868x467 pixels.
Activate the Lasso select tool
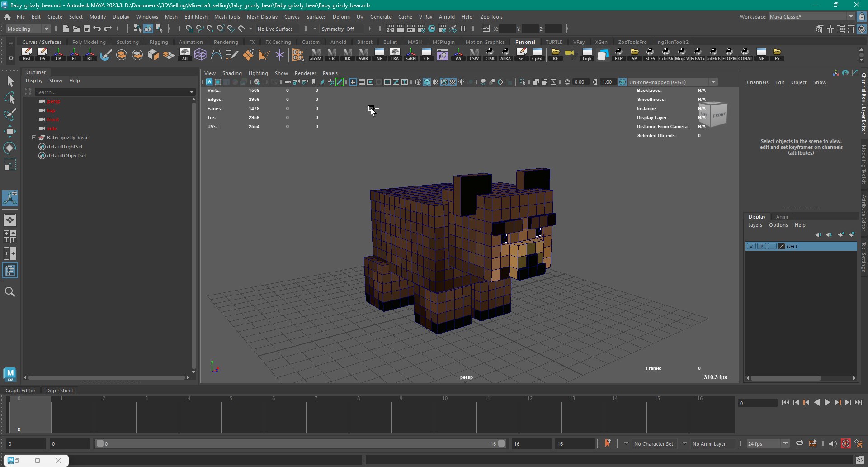pyautogui.click(x=10, y=98)
